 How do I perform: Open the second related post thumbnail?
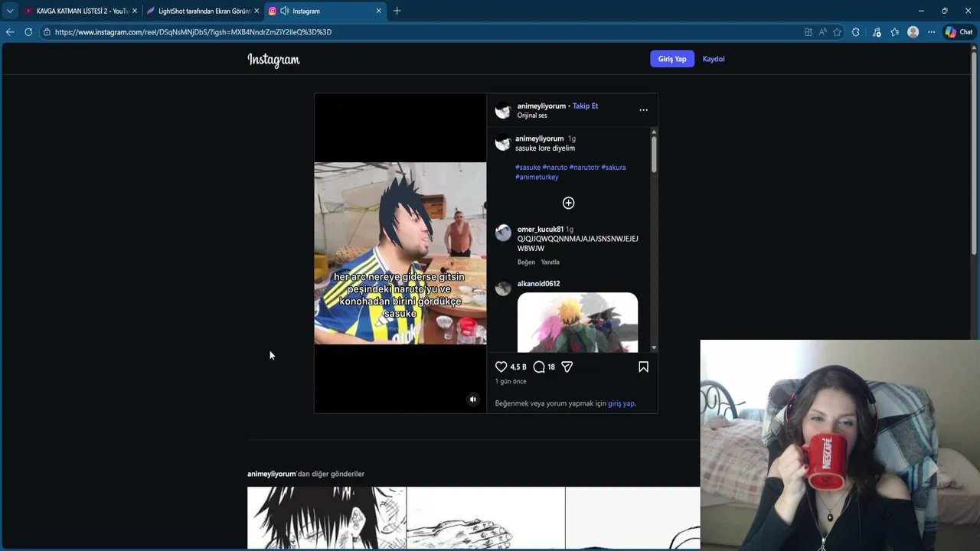pos(485,518)
